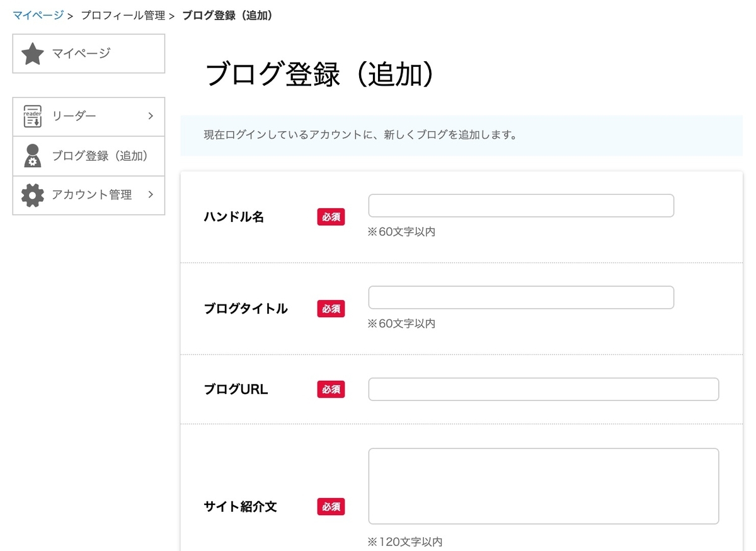Click the reader icon in the sidebar
Viewport: 756px width, 551px height.
(x=32, y=117)
